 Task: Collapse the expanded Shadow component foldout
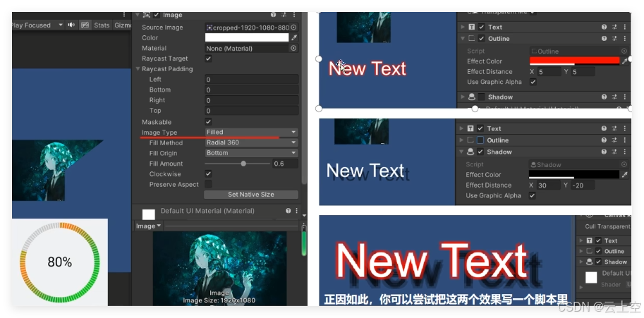(x=461, y=152)
